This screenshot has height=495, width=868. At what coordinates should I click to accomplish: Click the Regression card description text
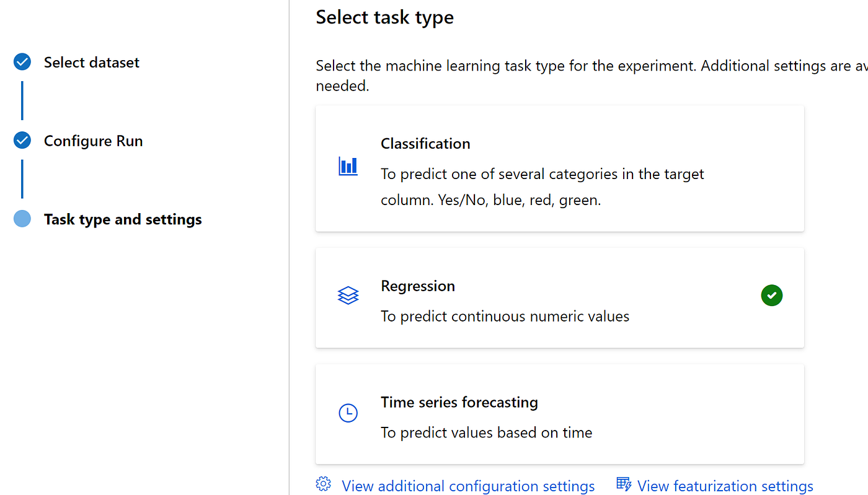pyautogui.click(x=505, y=316)
